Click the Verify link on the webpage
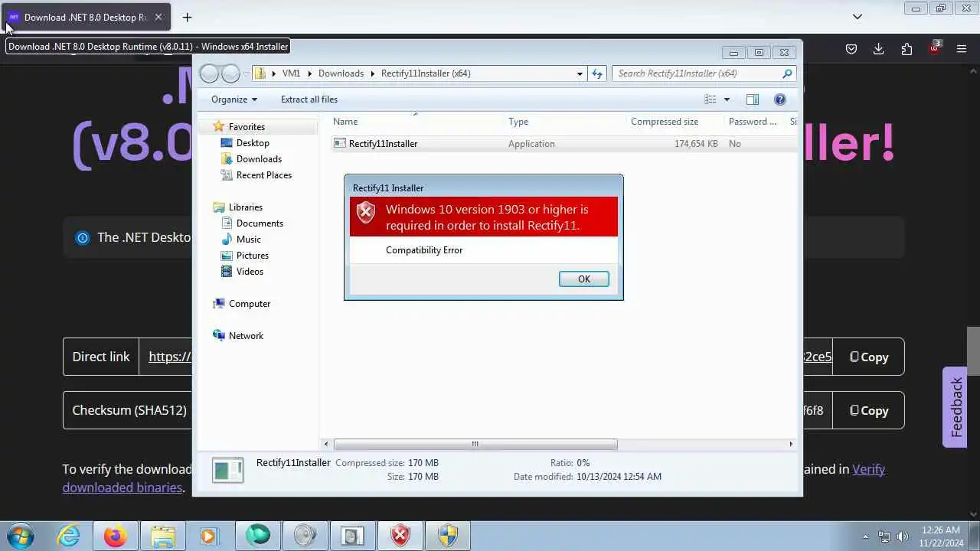The image size is (980, 551). pos(868,469)
